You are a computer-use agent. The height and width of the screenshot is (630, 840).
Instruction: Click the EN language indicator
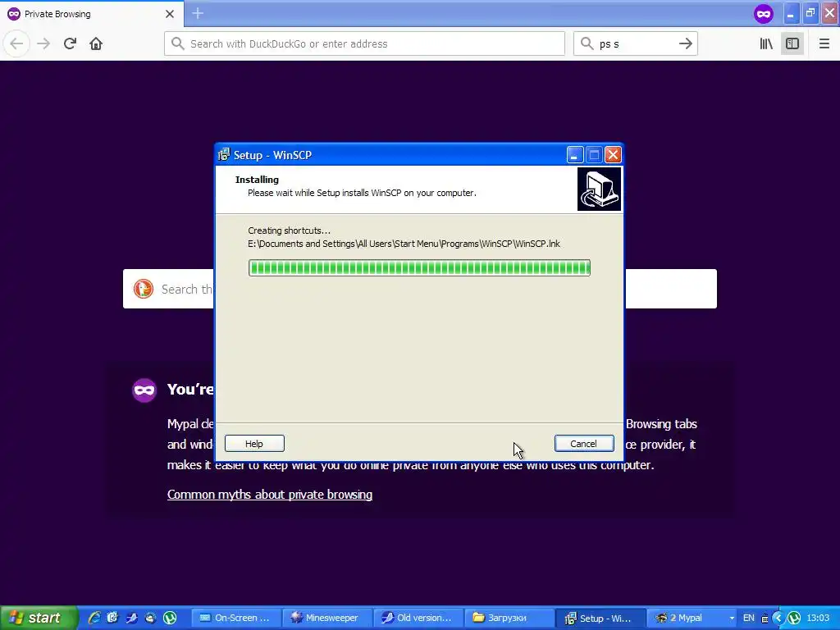[x=749, y=619]
